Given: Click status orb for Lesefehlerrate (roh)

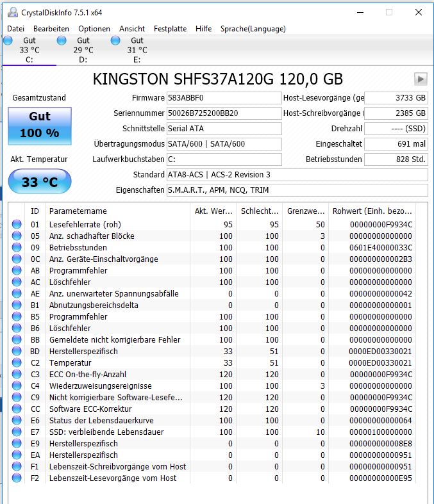Looking at the screenshot, I should click(x=17, y=224).
